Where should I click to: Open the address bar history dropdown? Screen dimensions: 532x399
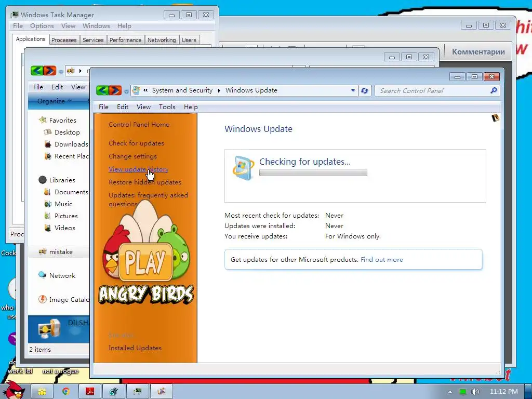click(x=353, y=90)
